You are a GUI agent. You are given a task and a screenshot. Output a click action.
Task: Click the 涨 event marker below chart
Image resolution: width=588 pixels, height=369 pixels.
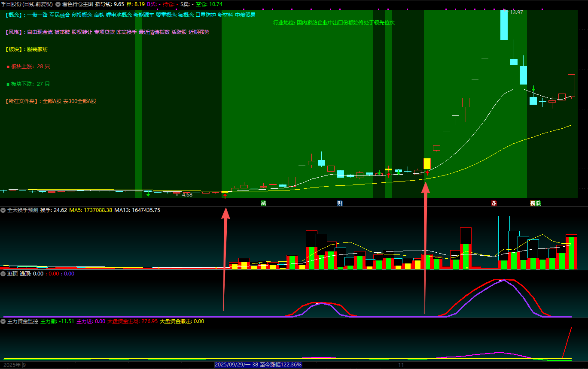(494, 203)
